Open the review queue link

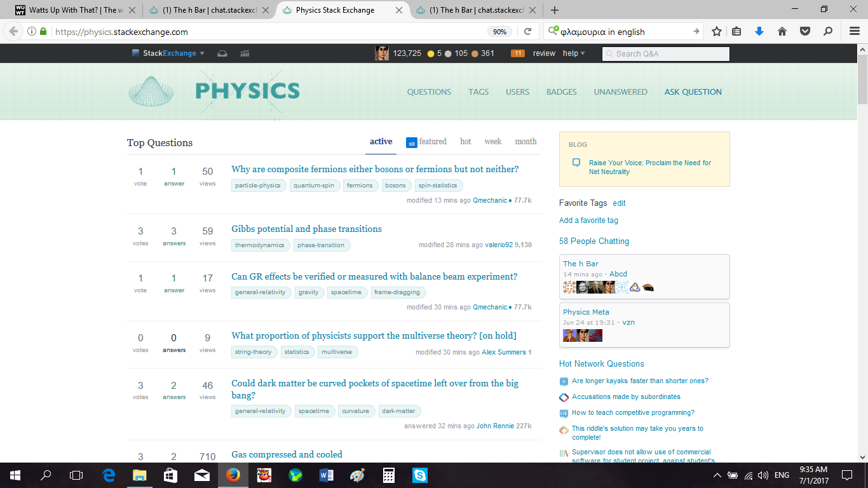(544, 53)
